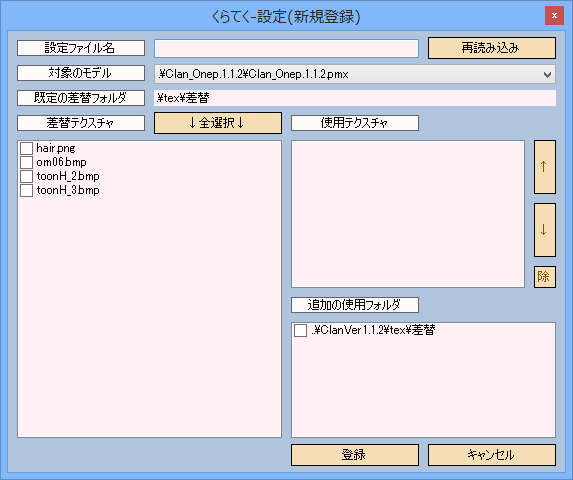Click the 除 remove button
The width and height of the screenshot is (573, 480).
click(x=544, y=277)
